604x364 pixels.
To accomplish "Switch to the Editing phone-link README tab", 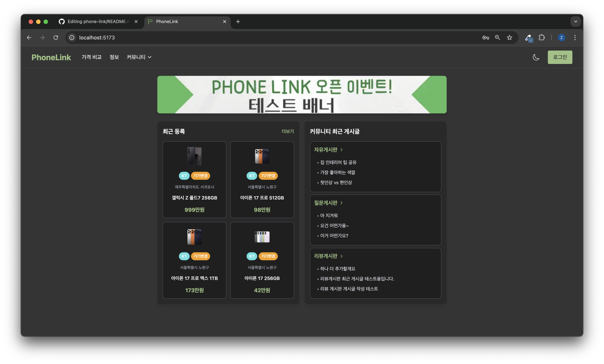I will (98, 22).
